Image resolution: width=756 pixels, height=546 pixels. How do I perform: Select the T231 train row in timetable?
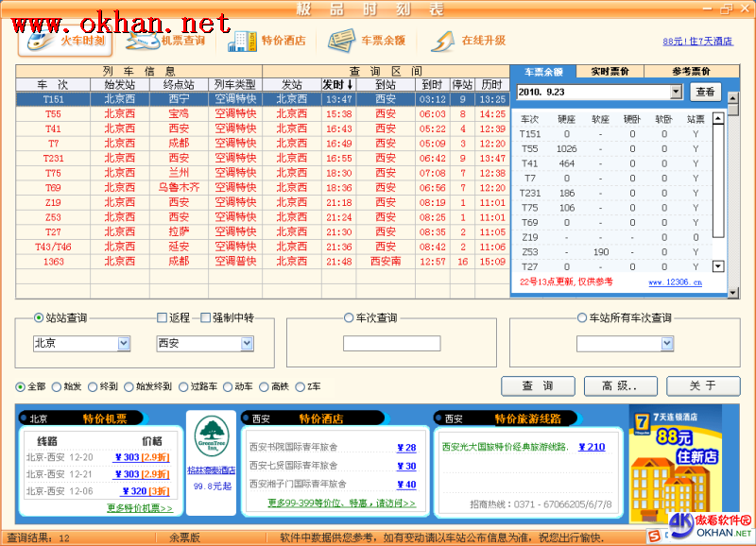[263, 158]
